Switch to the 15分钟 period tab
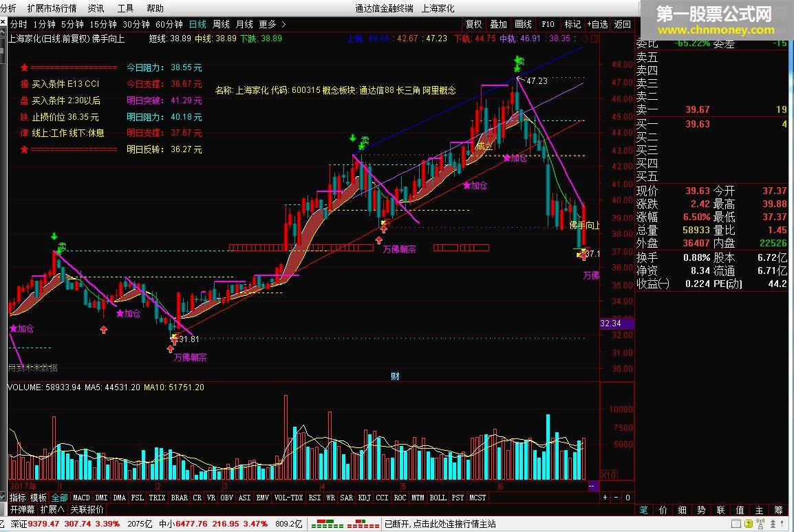This screenshot has width=794, height=532. (103, 24)
